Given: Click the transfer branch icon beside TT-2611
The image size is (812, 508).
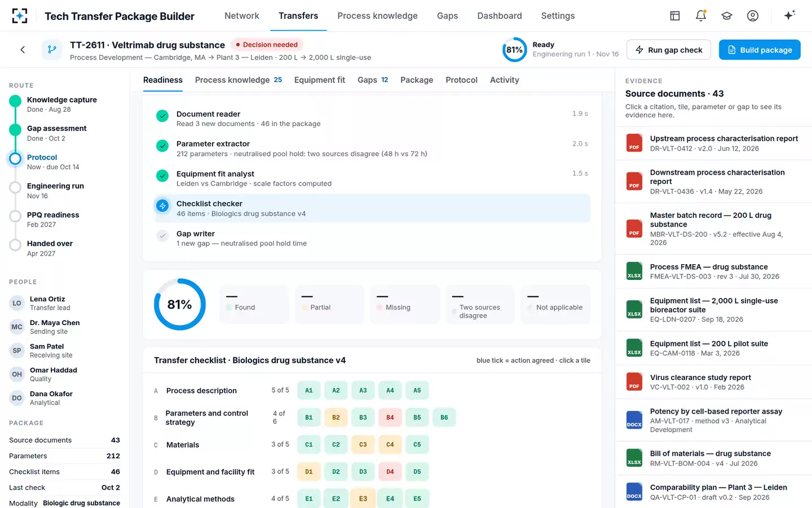Looking at the screenshot, I should tap(52, 50).
